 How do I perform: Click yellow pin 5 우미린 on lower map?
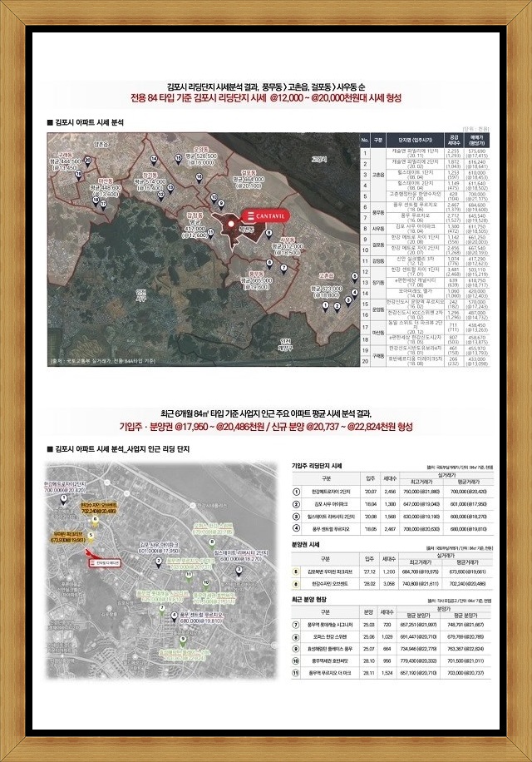(91, 537)
